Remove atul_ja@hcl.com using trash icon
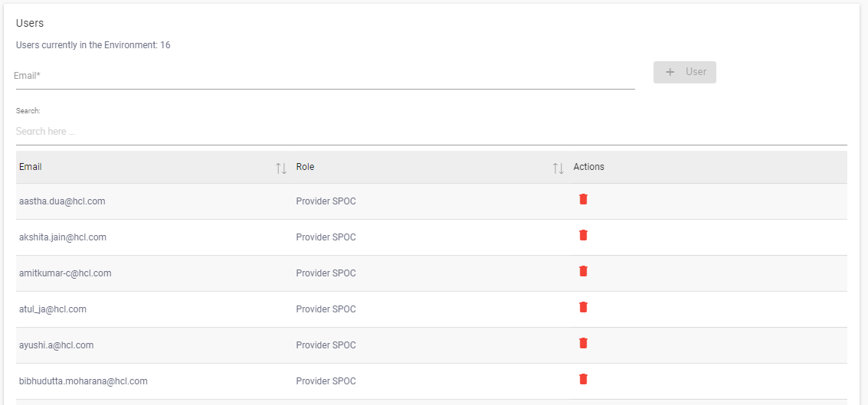This screenshot has width=868, height=405. [583, 307]
